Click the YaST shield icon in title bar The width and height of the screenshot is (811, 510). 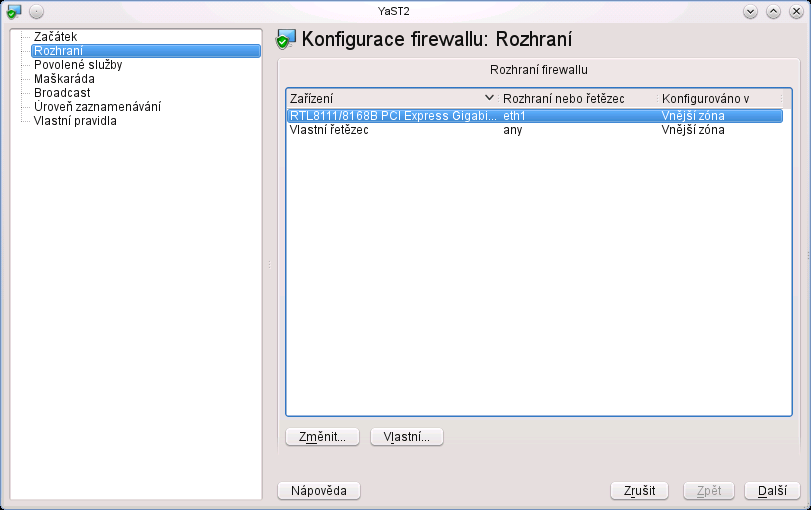point(13,11)
